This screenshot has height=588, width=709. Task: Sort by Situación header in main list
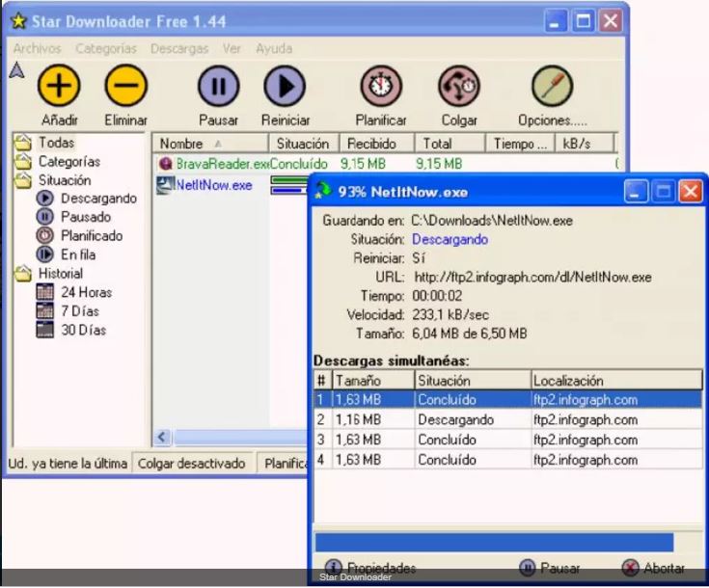(304, 144)
